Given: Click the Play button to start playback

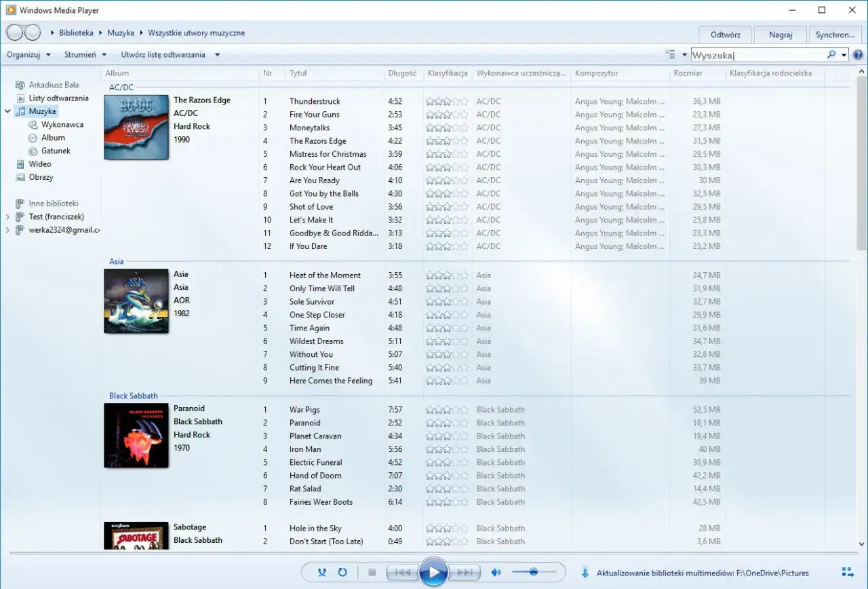Looking at the screenshot, I should tap(433, 572).
